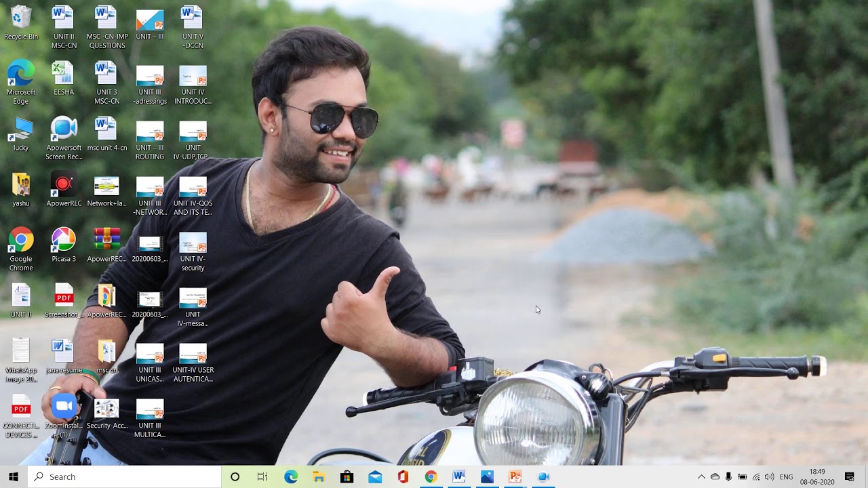Open the Picasa 3 desktop shortcut
868x488 pixels.
click(x=64, y=241)
